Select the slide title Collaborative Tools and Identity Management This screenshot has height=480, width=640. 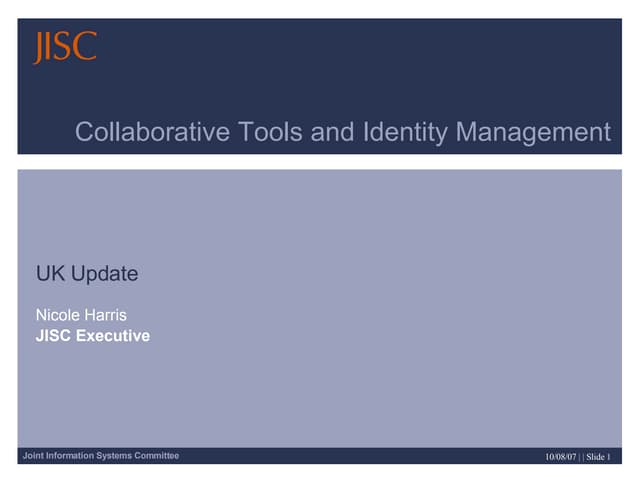click(342, 132)
